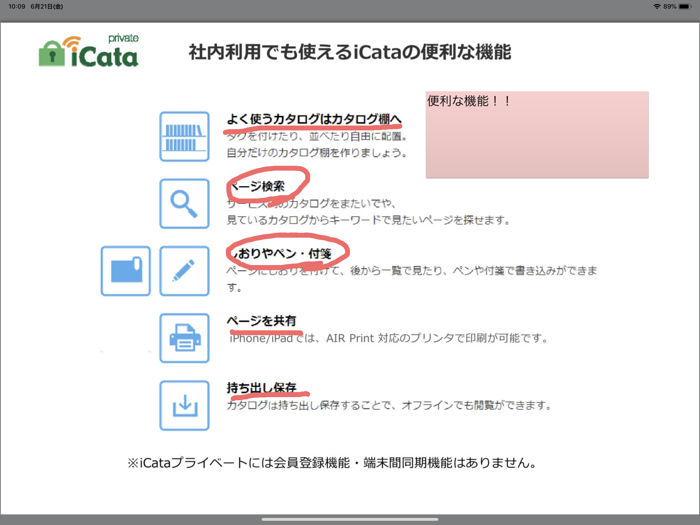Click the AIR Print printing description text
The height and width of the screenshot is (525, 700).
coord(388,338)
